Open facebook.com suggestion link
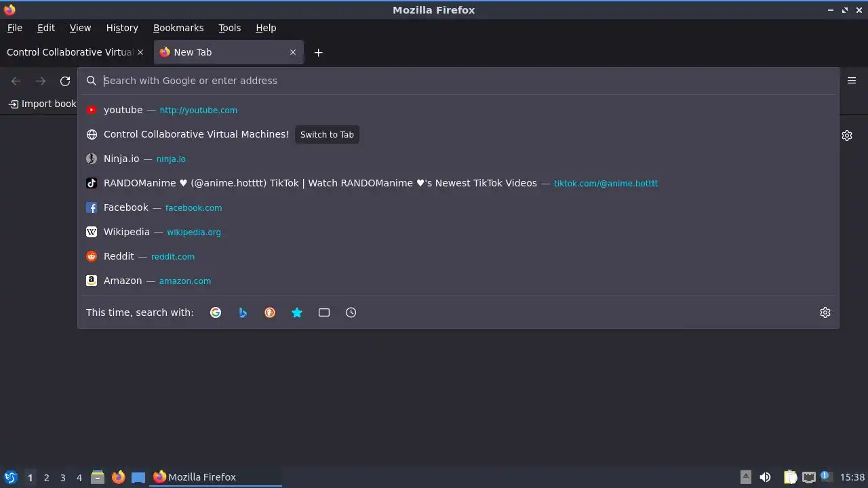The width and height of the screenshot is (868, 488). click(x=193, y=208)
